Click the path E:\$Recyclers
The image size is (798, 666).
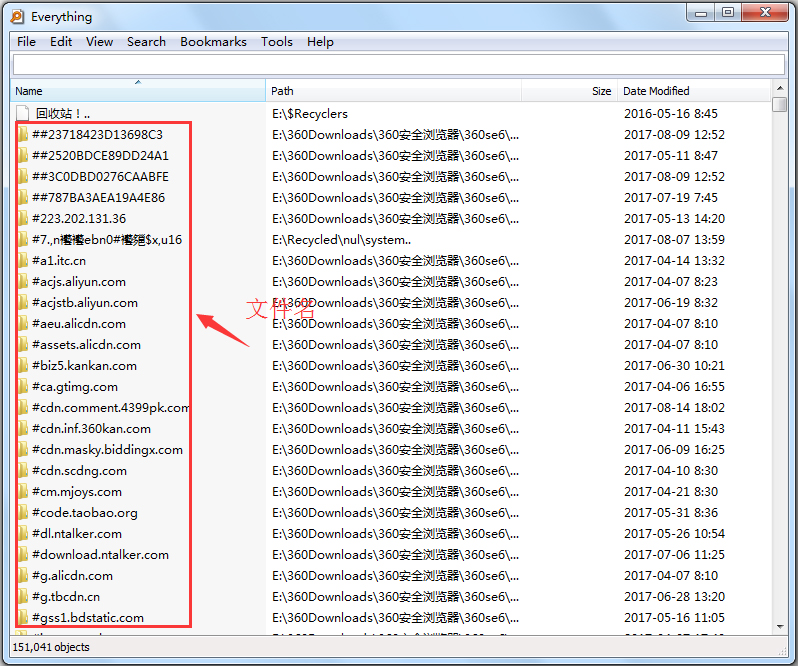tap(310, 113)
